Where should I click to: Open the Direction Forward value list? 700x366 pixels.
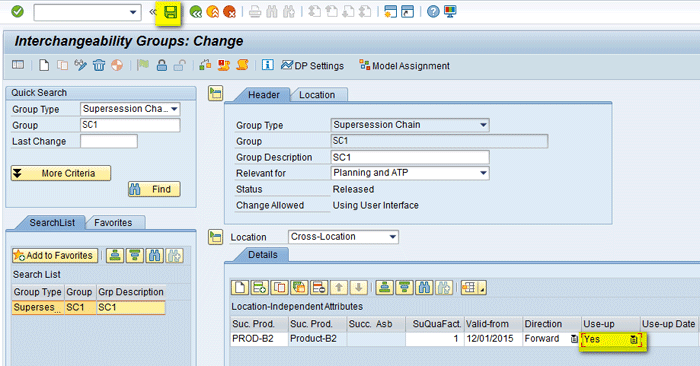tap(574, 339)
